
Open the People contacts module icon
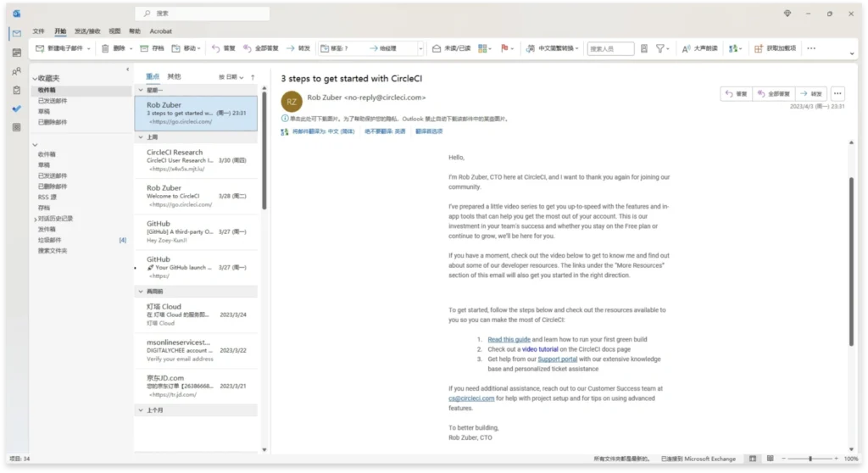[x=17, y=71]
